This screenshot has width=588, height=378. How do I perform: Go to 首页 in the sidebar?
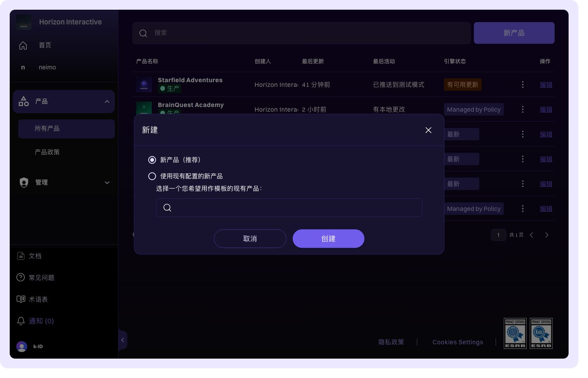pyautogui.click(x=45, y=45)
